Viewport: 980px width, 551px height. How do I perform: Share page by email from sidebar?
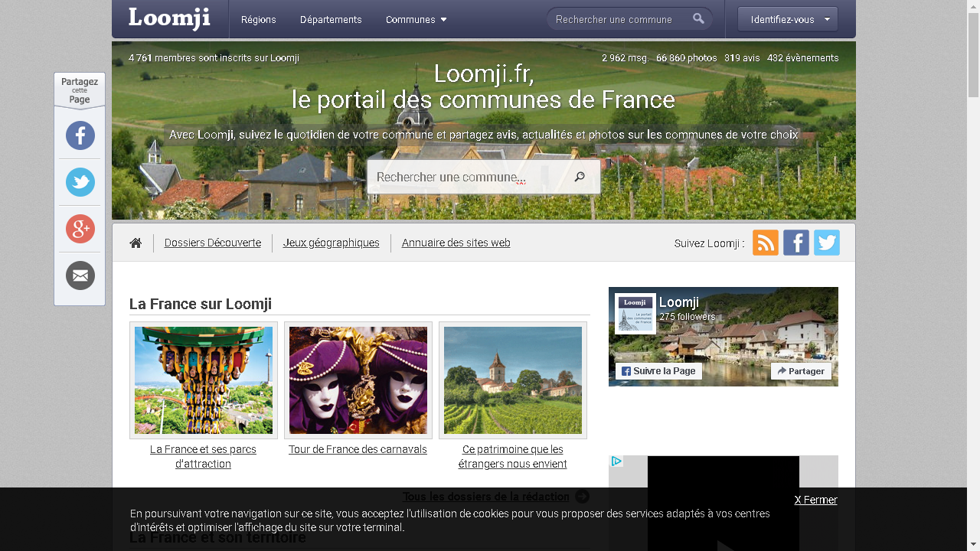pos(80,275)
